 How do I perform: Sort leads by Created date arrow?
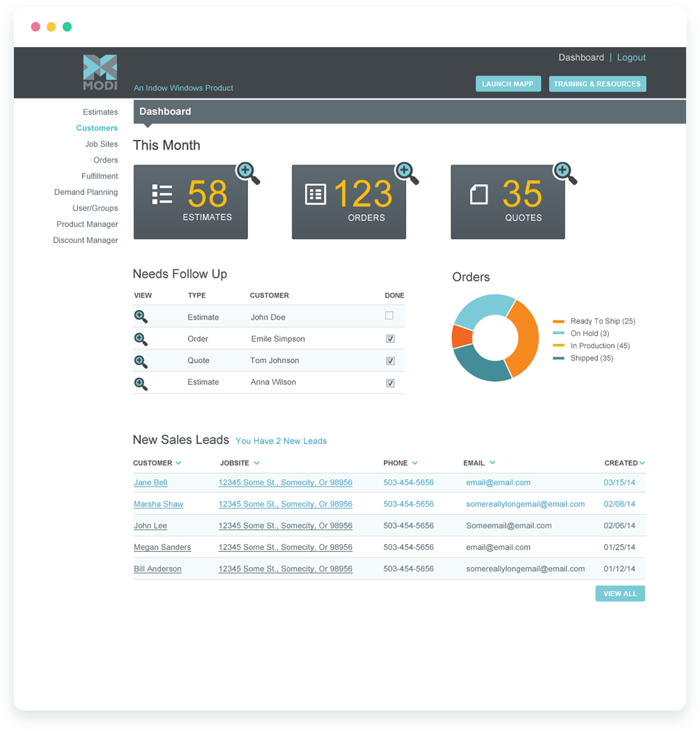coord(642,463)
